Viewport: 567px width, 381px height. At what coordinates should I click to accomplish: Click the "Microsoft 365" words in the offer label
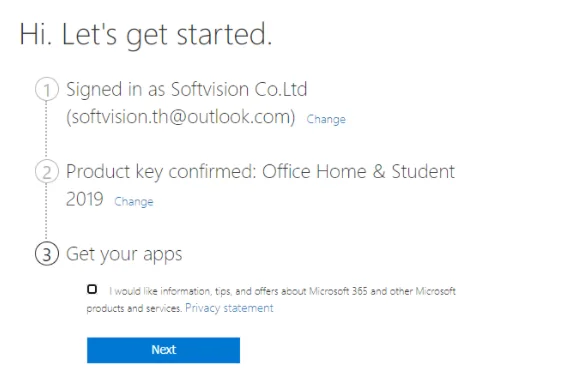(338, 291)
